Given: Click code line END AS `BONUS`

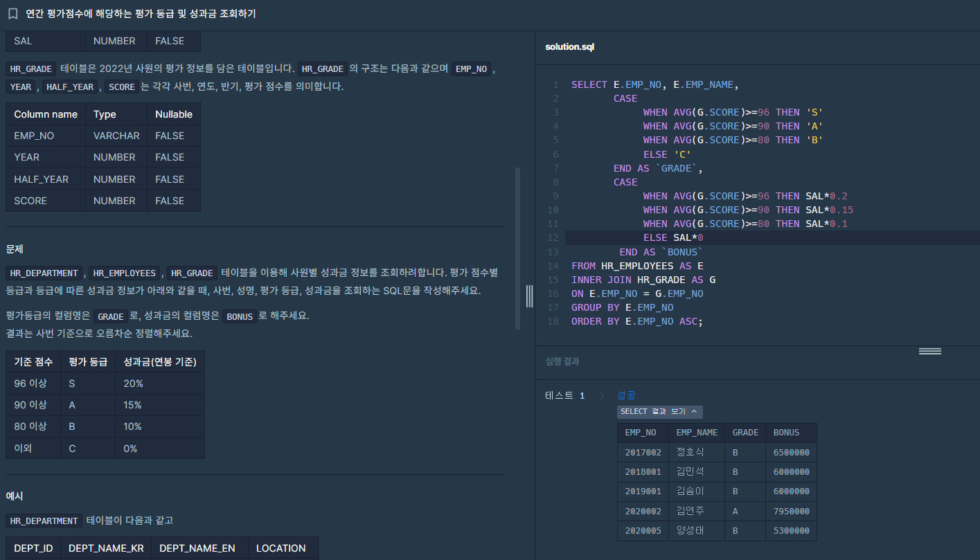Looking at the screenshot, I should 661,252.
